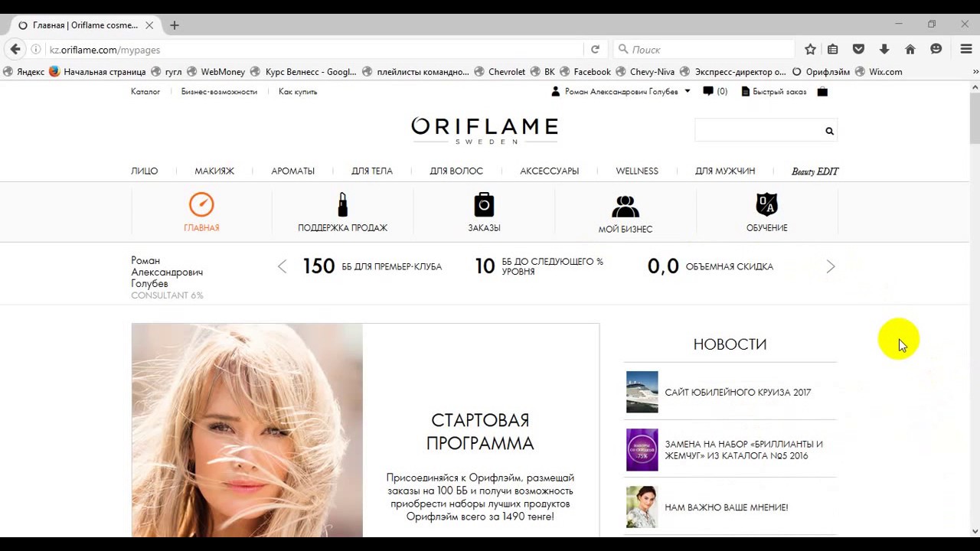This screenshot has height=551, width=980.
Task: Click the Oriflame Sweden logo
Action: (485, 130)
